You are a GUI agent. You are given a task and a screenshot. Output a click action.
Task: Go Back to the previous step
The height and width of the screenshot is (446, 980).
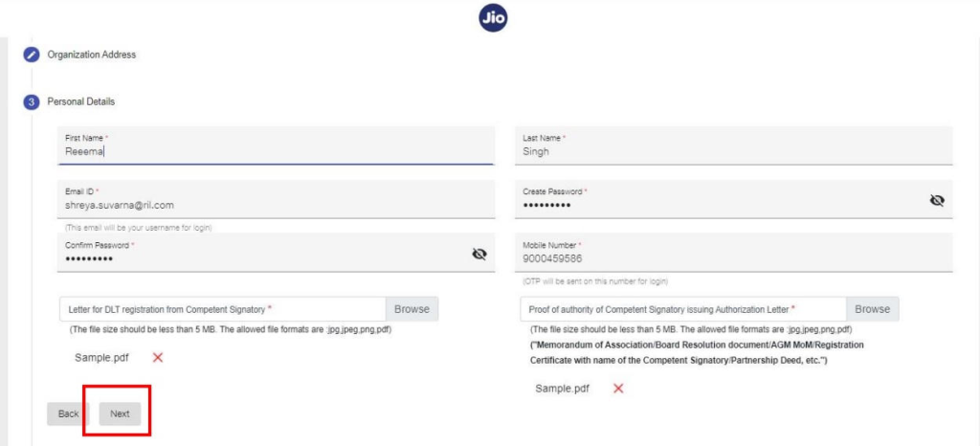pos(68,413)
